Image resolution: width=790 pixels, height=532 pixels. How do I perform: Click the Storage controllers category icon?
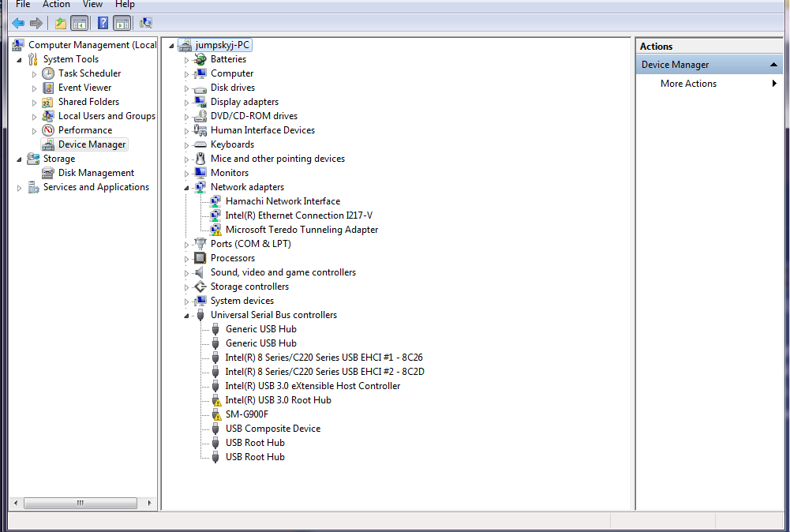[200, 287]
